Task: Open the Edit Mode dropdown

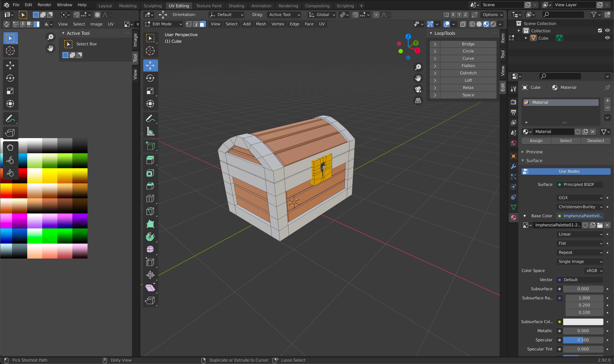Action: click(163, 24)
